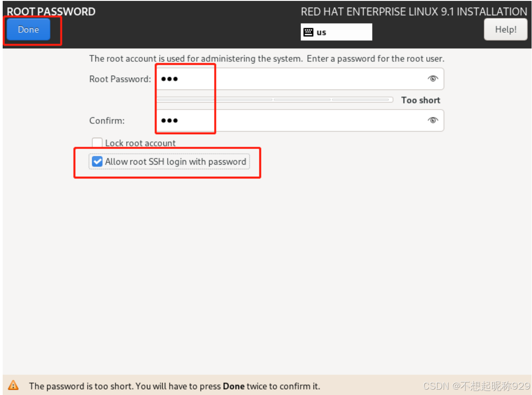The height and width of the screenshot is (395, 532).
Task: Click the Too short strength label
Action: (420, 100)
